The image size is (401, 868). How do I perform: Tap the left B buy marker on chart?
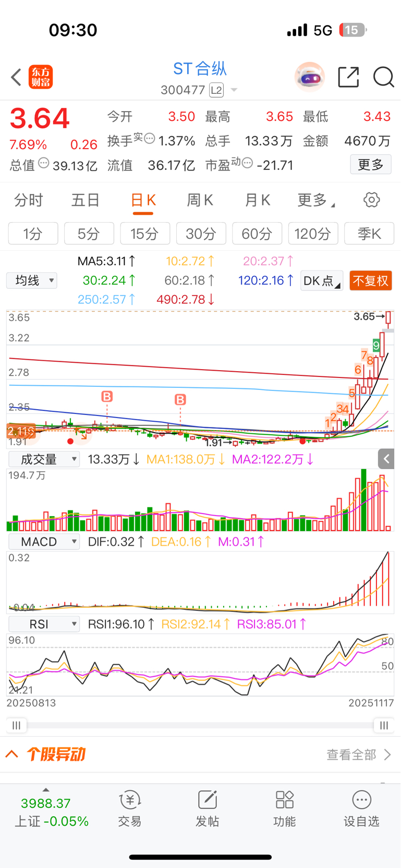point(107,397)
